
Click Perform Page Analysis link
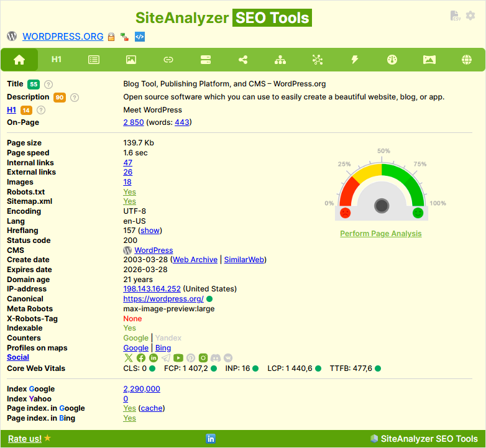pos(380,234)
